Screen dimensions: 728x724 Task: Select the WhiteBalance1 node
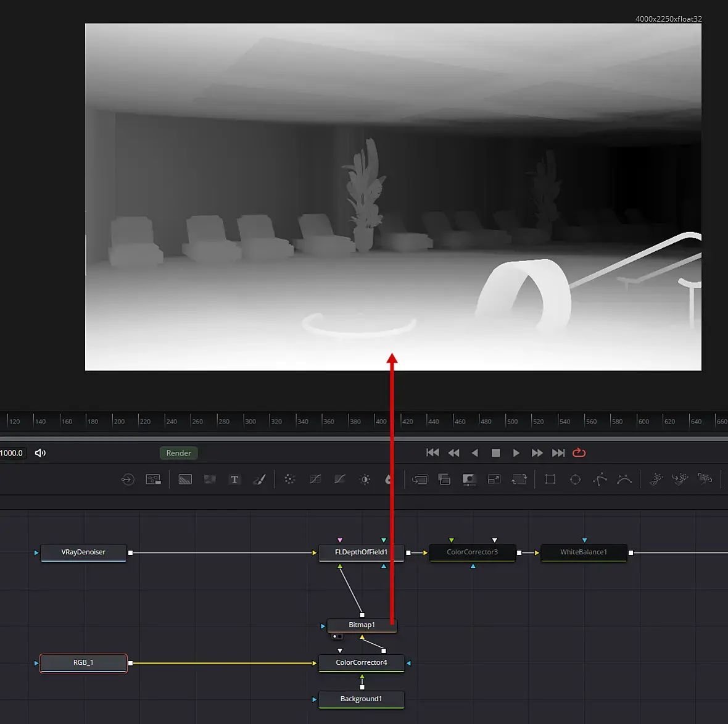click(584, 552)
